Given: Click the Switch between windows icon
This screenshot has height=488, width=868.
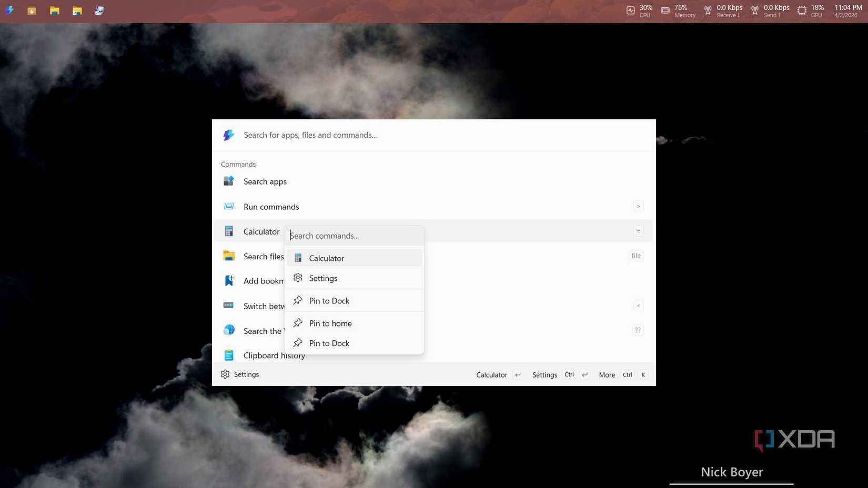Looking at the screenshot, I should pos(229,306).
